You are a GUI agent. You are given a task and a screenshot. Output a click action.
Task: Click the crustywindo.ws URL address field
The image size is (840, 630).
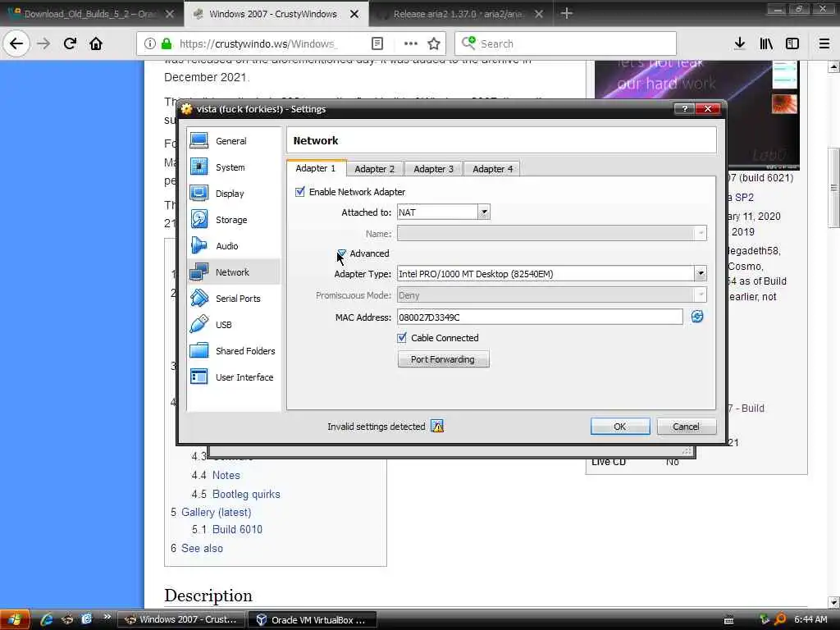coord(258,43)
